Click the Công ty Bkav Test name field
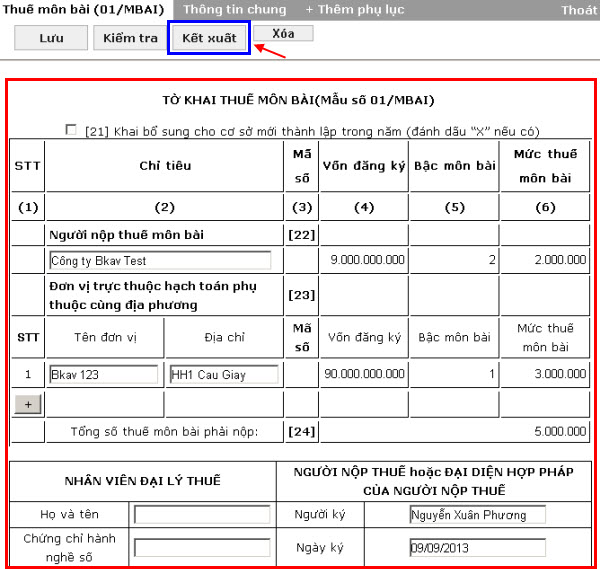The image size is (600, 569). [160, 260]
